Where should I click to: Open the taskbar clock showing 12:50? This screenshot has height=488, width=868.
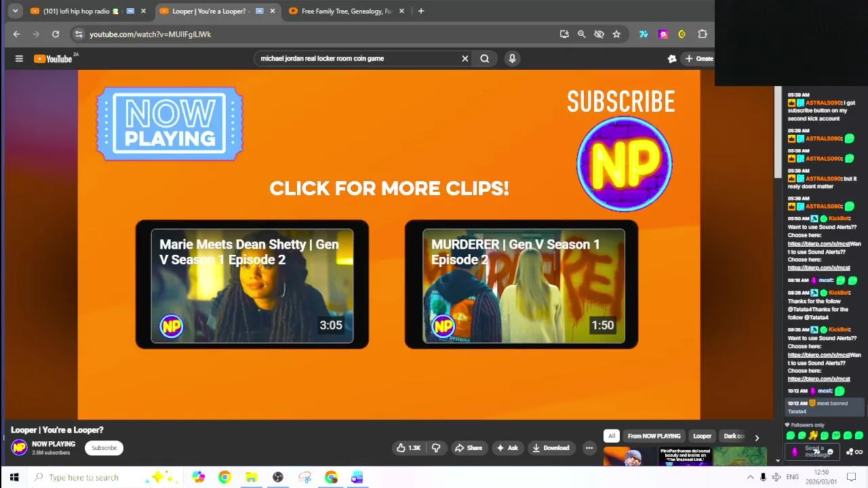[821, 477]
